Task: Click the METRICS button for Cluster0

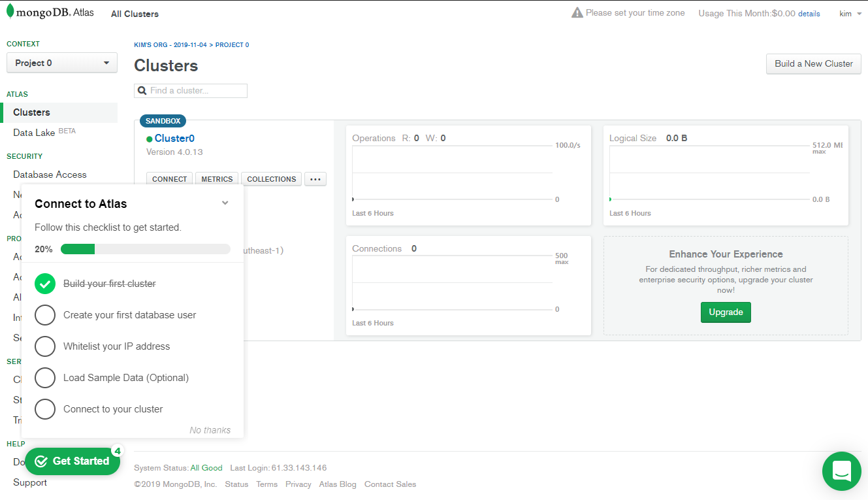Action: pos(217,179)
